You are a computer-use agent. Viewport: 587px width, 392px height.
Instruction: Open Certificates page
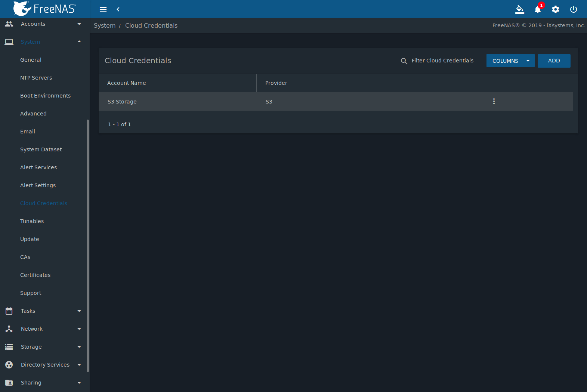coord(35,275)
